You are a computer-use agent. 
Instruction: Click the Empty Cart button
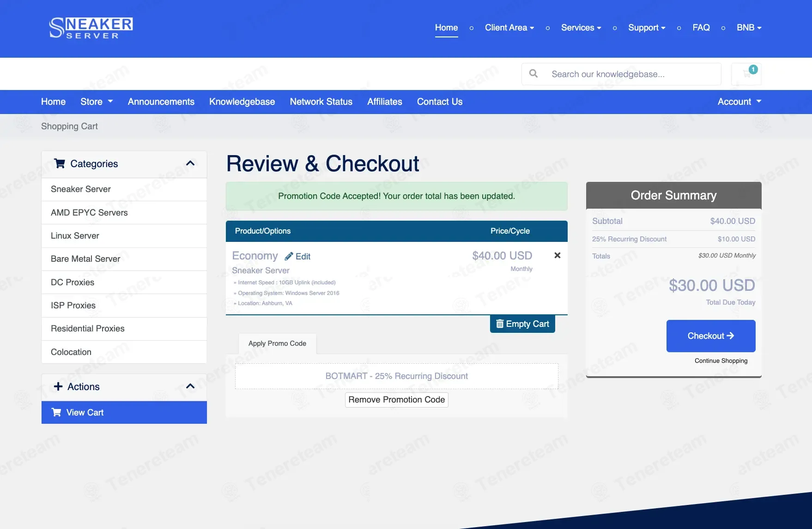pos(522,324)
